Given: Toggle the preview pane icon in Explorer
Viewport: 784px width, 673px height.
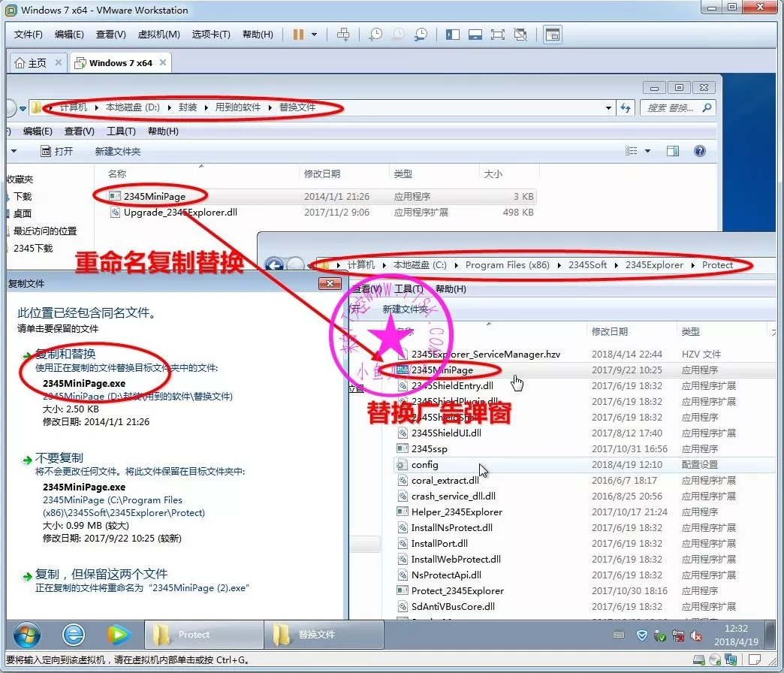Looking at the screenshot, I should [673, 151].
